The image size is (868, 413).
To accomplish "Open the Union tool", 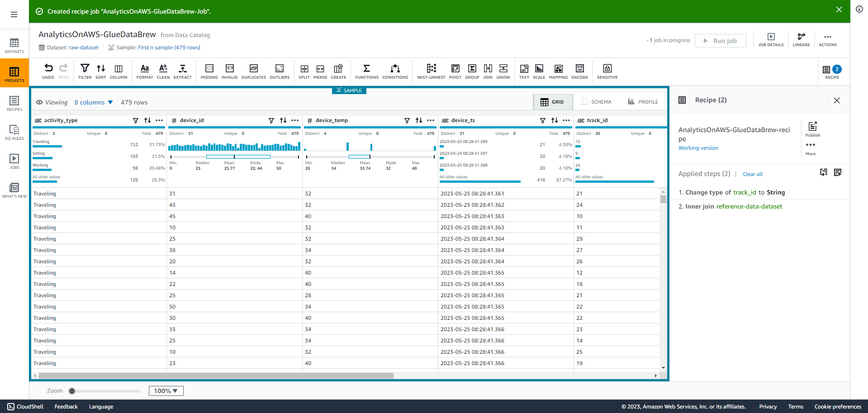I will [503, 71].
